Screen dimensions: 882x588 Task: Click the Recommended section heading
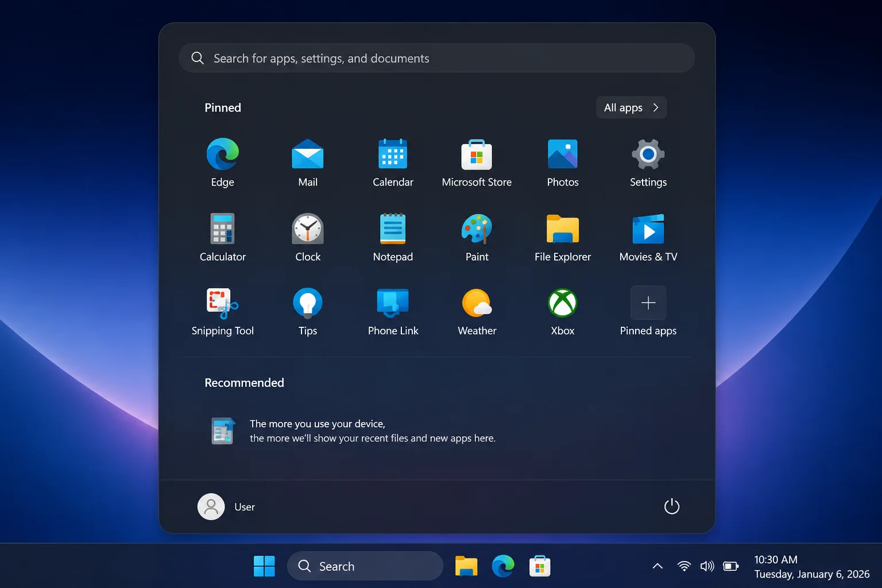pyautogui.click(x=244, y=382)
